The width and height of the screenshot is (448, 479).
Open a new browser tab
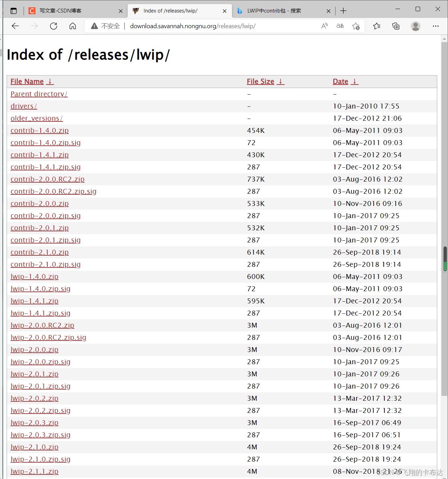pos(343,11)
